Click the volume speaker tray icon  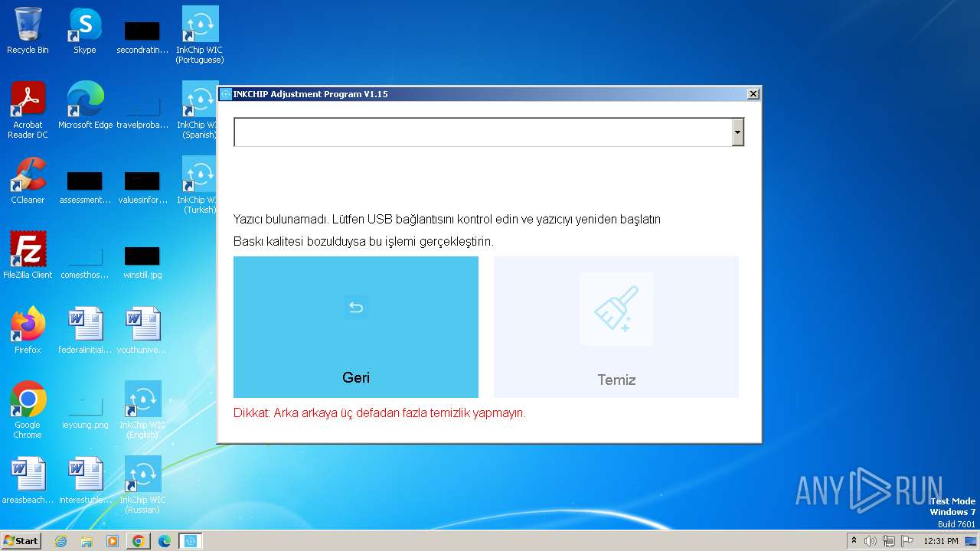(x=871, y=541)
